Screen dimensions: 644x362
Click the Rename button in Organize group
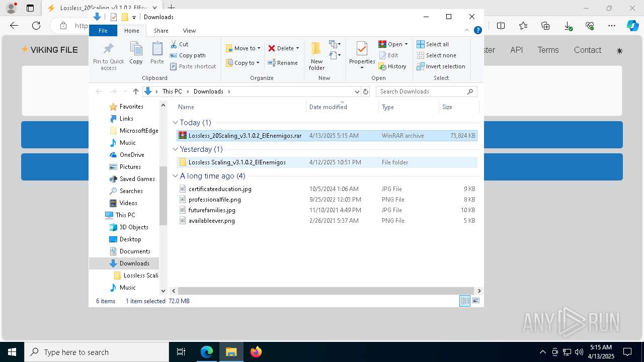[x=283, y=63]
